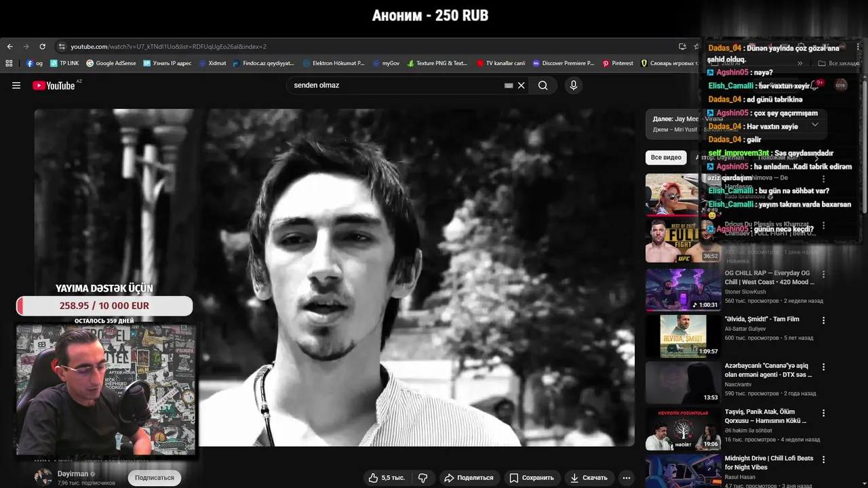Open the Texture PNG bookmark
The width and height of the screenshot is (868, 488).
(x=437, y=63)
